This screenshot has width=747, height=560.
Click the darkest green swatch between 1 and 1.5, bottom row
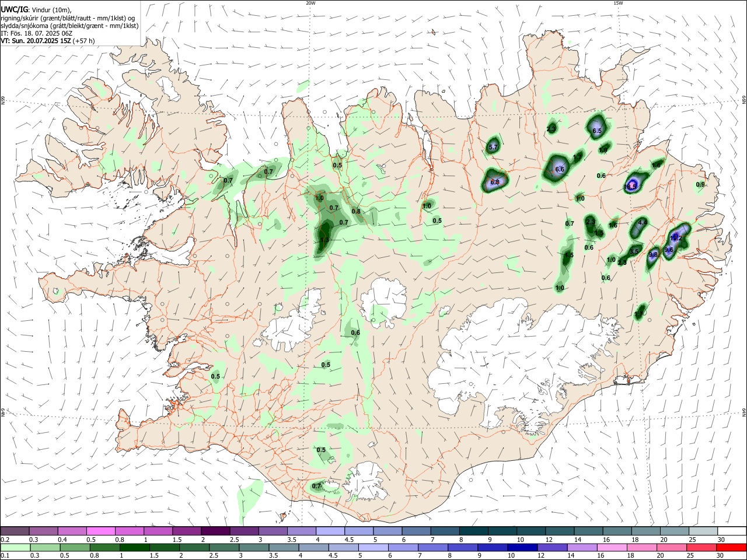(134, 547)
